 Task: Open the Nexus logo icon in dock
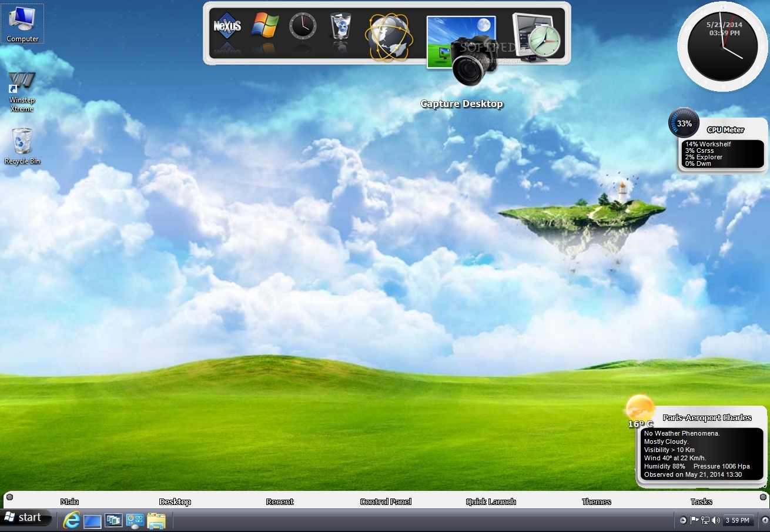(226, 26)
